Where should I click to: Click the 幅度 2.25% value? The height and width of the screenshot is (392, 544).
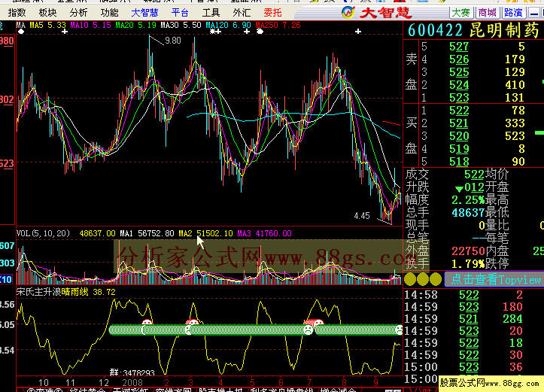468,200
